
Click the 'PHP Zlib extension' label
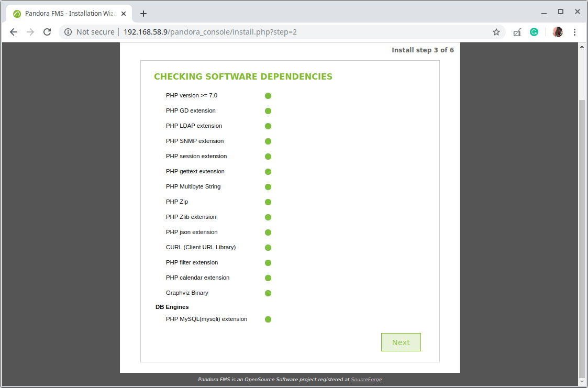pos(191,217)
